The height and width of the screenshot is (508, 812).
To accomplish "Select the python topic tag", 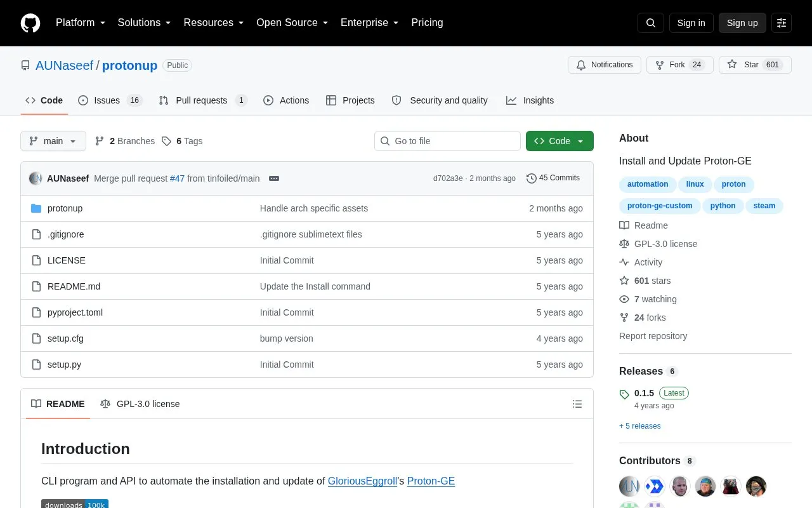I will click(723, 206).
